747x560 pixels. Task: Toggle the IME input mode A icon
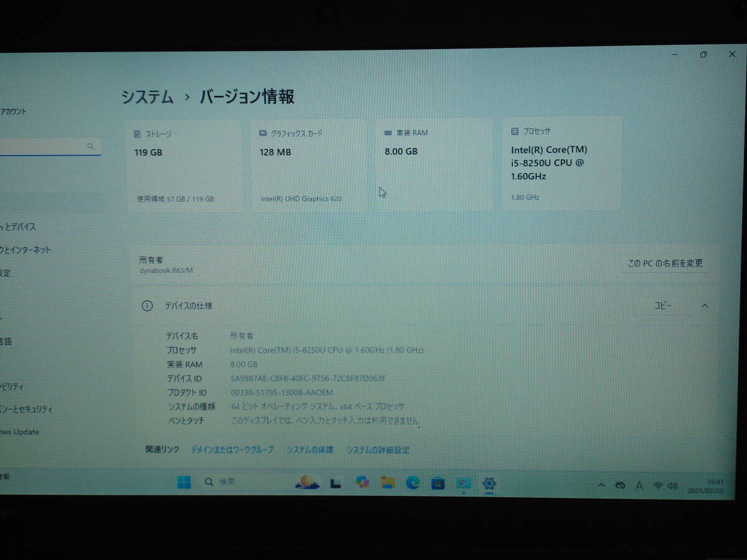(639, 486)
